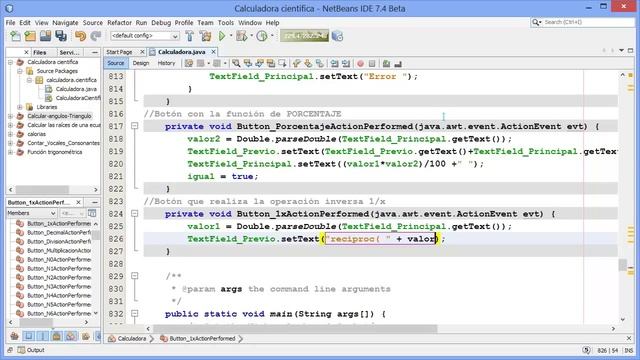Collapse code fold at line 824
This screenshot has height=360, width=640.
pos(135,213)
